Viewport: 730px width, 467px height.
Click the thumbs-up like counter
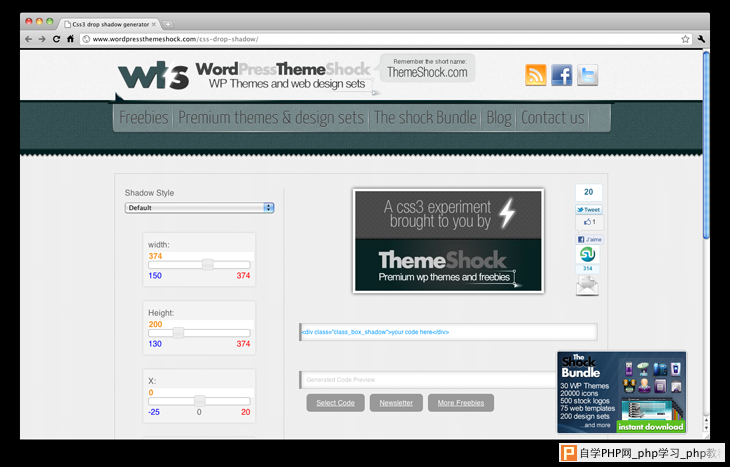pyautogui.click(x=589, y=222)
